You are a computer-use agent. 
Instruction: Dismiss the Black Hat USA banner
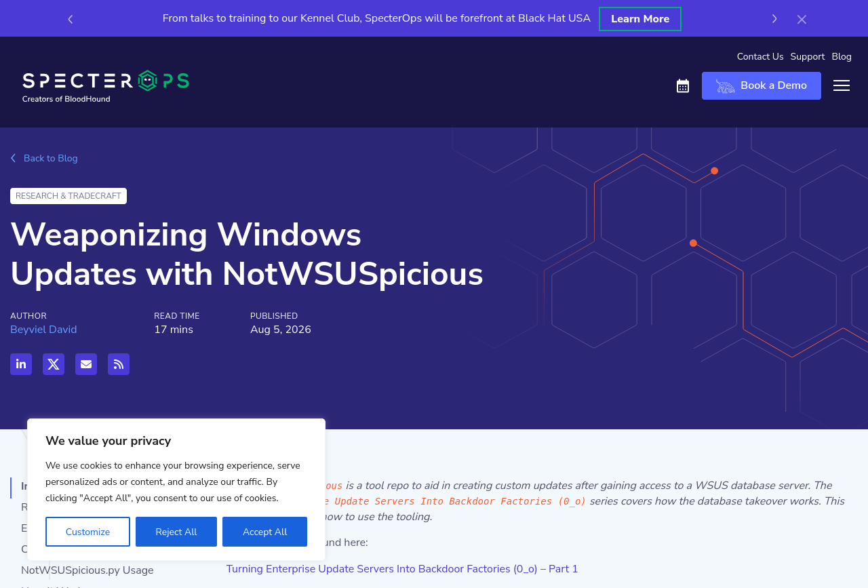click(x=802, y=19)
